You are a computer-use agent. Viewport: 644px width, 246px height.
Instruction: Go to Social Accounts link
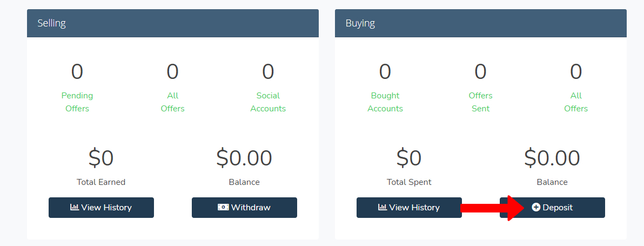268,102
